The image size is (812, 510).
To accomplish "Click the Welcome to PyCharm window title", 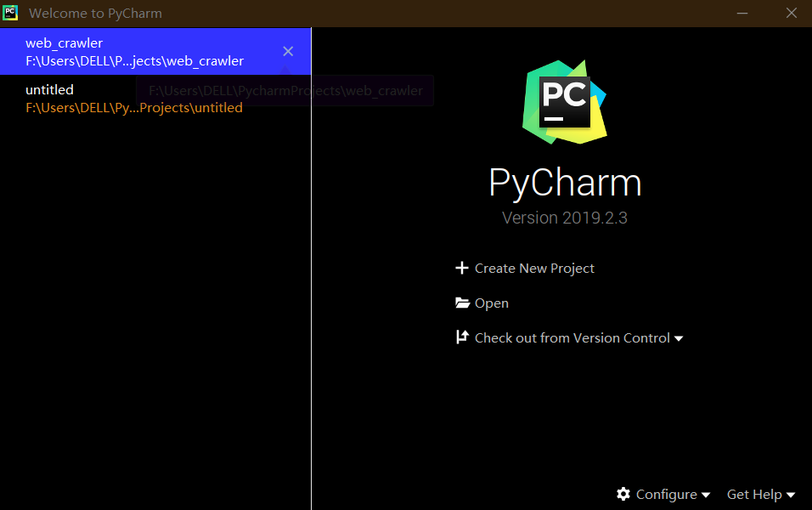I will point(95,14).
